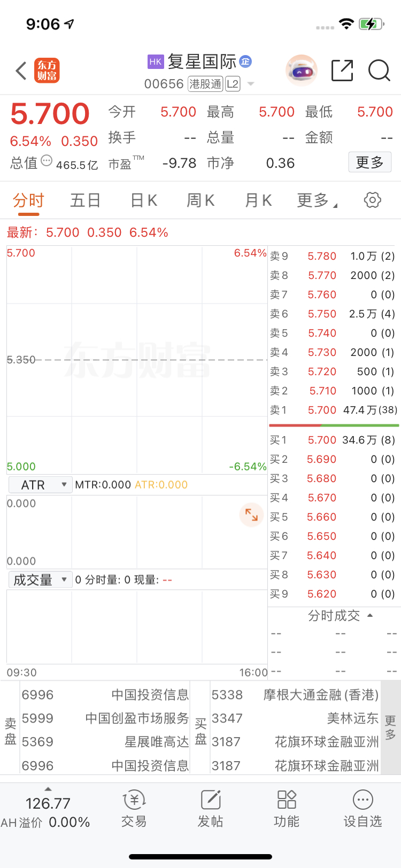Select the 卖2 5.710 order row
The width and height of the screenshot is (401, 868).
(x=333, y=391)
